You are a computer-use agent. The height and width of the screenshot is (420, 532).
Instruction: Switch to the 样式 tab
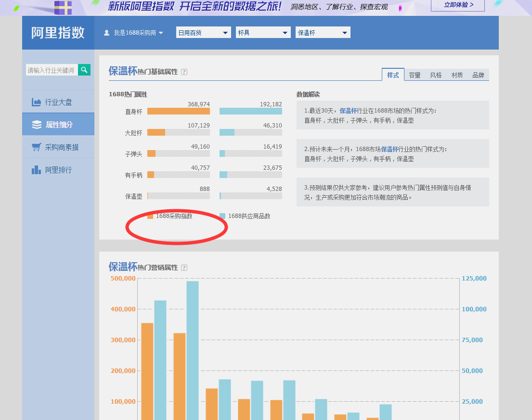point(393,75)
